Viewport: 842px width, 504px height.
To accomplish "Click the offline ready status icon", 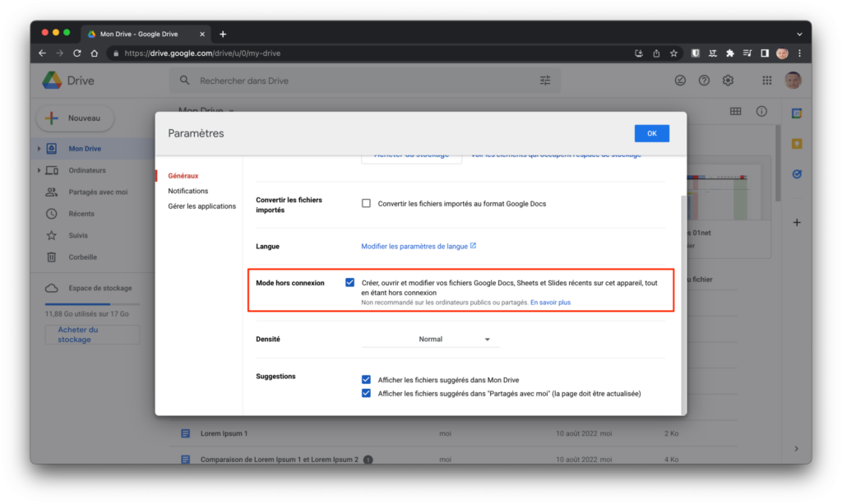I will (680, 81).
